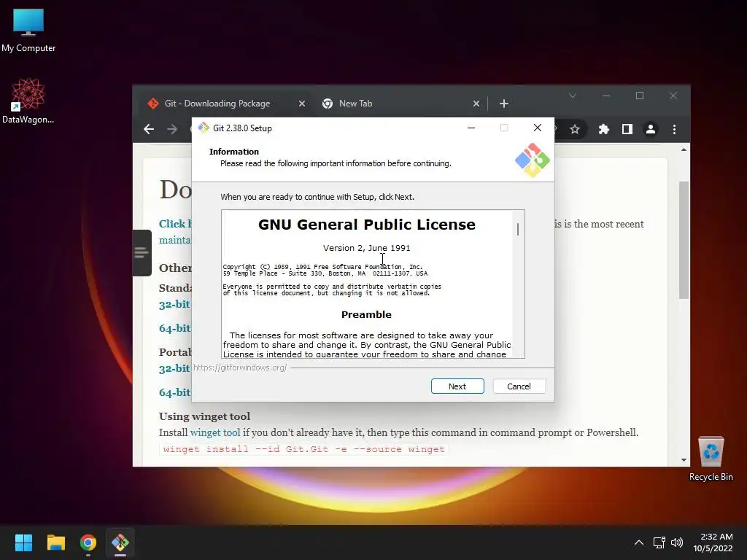747x560 pixels.
Task: Close the New Tab browser tab
Action: 476,104
